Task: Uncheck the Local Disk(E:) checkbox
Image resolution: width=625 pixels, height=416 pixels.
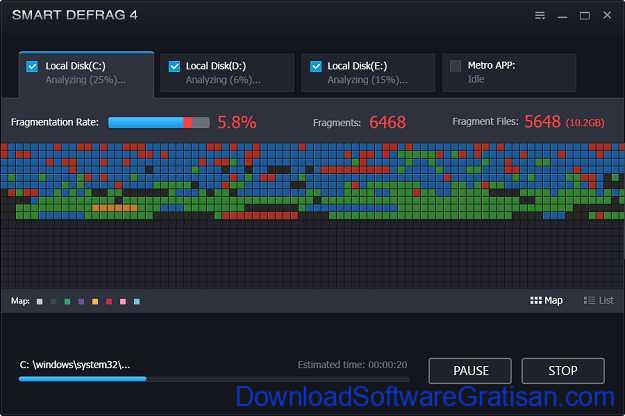Action: (316, 66)
